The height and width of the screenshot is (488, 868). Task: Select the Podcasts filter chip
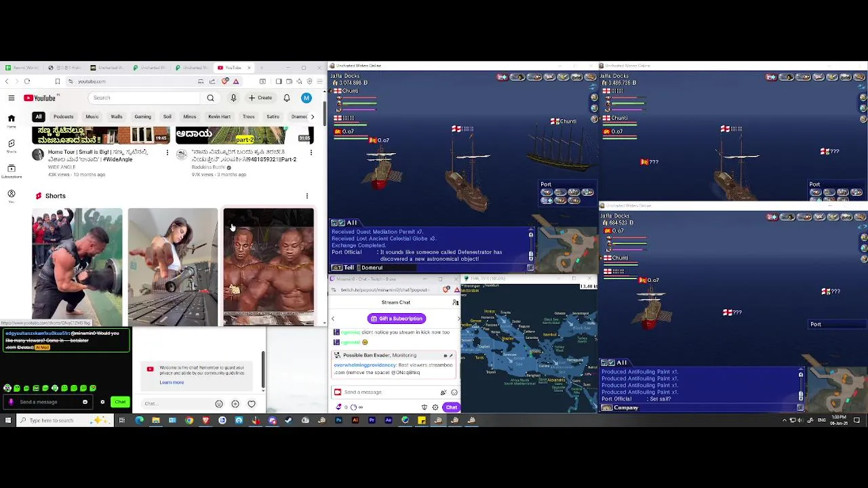point(63,117)
